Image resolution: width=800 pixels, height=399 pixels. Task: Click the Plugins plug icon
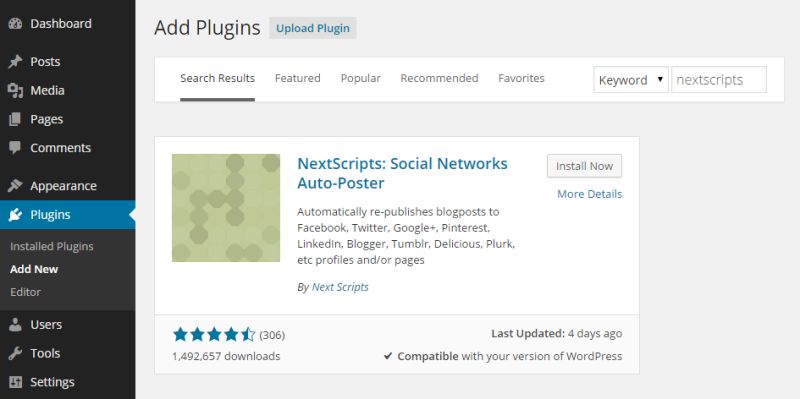[15, 215]
